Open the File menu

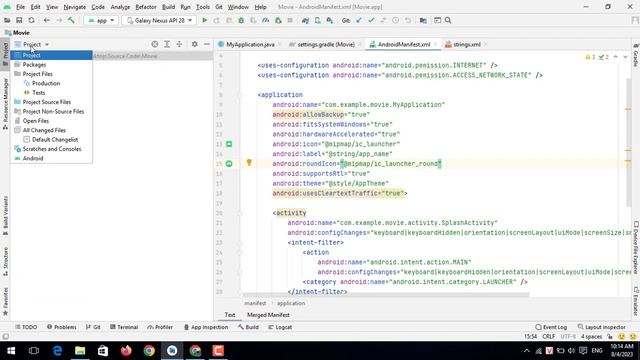pos(20,7)
